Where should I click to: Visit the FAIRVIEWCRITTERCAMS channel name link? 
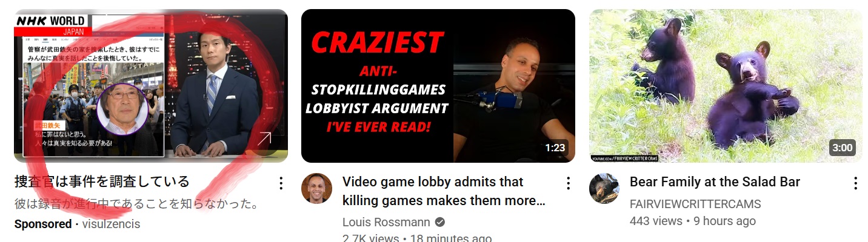[695, 204]
